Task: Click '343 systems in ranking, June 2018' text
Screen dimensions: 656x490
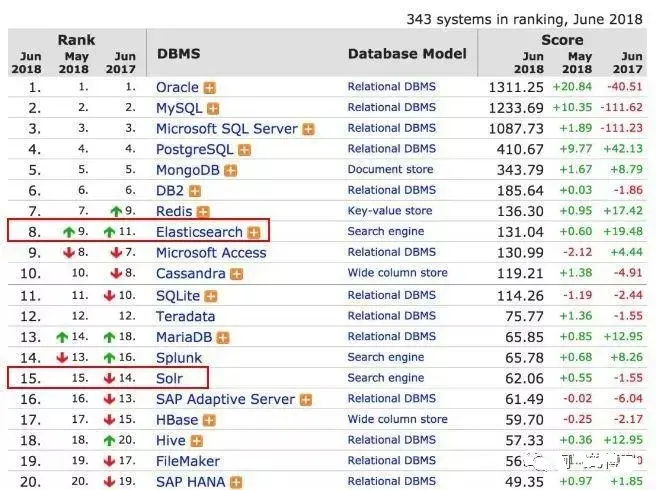Action: click(x=524, y=19)
